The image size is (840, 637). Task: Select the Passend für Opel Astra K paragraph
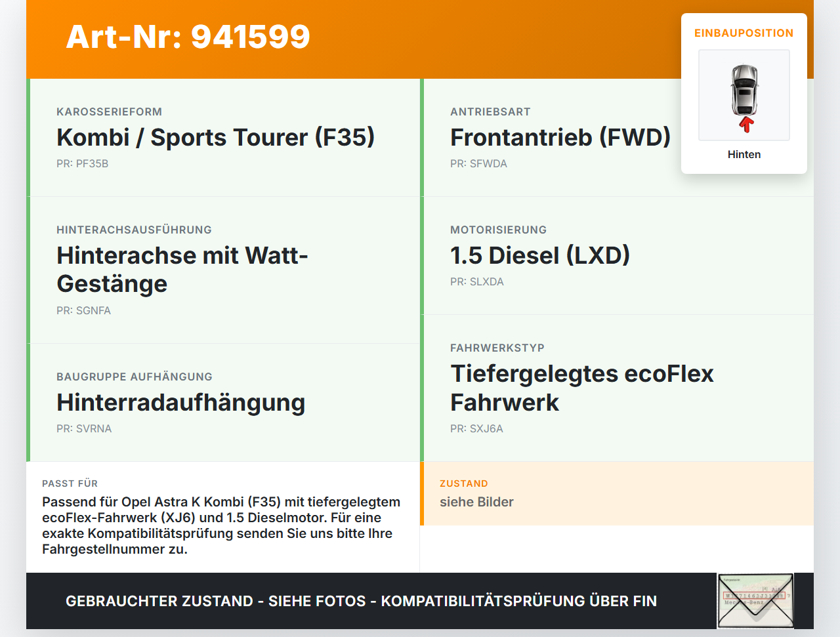point(221,525)
